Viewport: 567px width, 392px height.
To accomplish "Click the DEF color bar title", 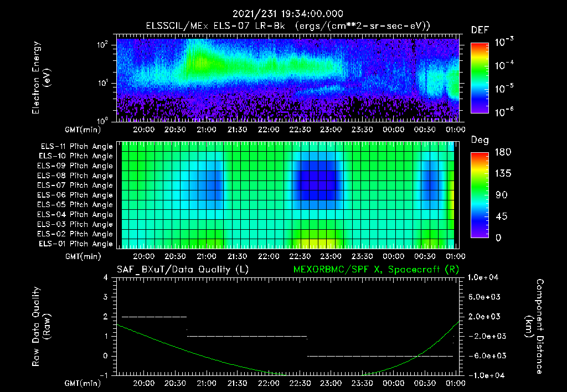I will click(x=480, y=30).
